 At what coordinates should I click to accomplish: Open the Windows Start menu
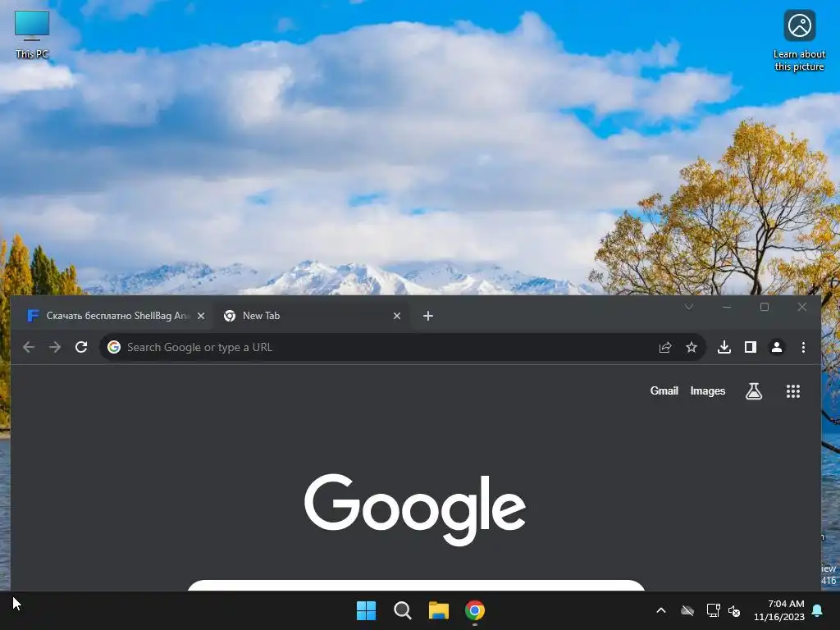point(367,610)
